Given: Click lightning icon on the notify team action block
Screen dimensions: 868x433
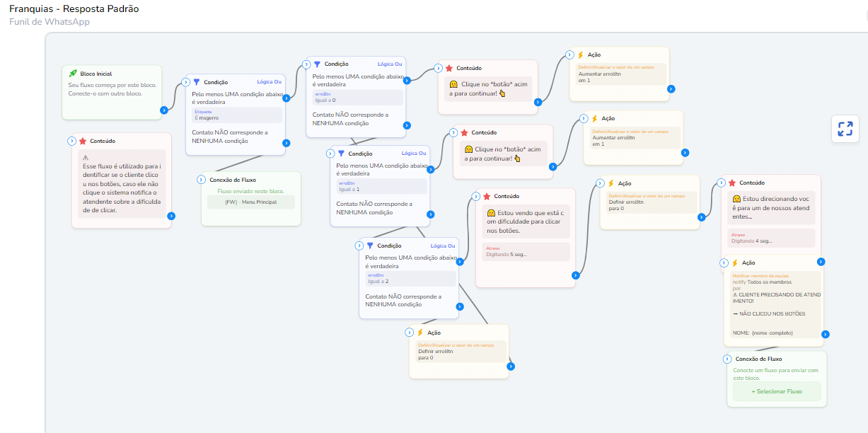Looking at the screenshot, I should [x=733, y=262].
